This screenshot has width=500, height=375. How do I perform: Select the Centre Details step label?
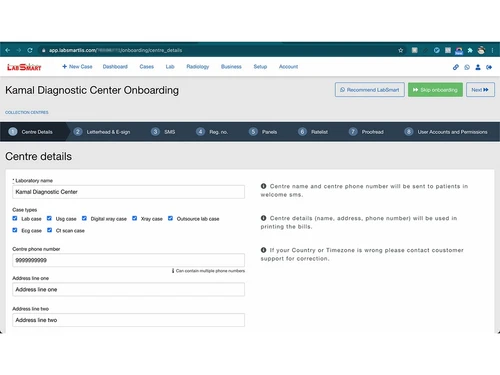coord(37,132)
